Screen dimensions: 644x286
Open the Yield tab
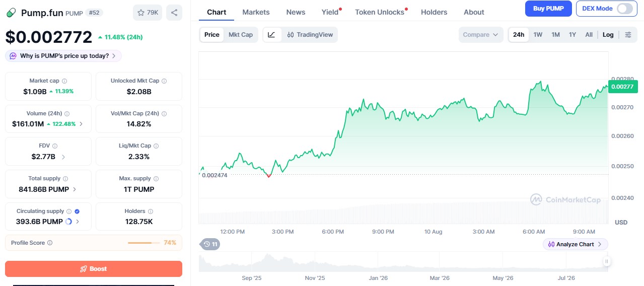[x=330, y=12]
